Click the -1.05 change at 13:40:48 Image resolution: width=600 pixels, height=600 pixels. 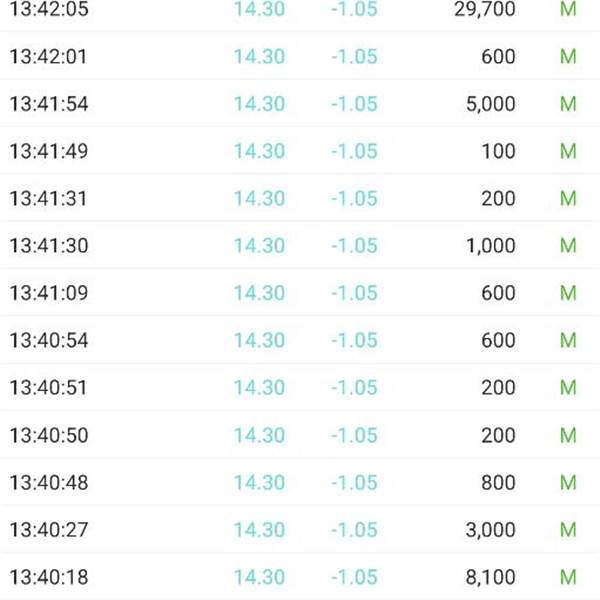(354, 482)
